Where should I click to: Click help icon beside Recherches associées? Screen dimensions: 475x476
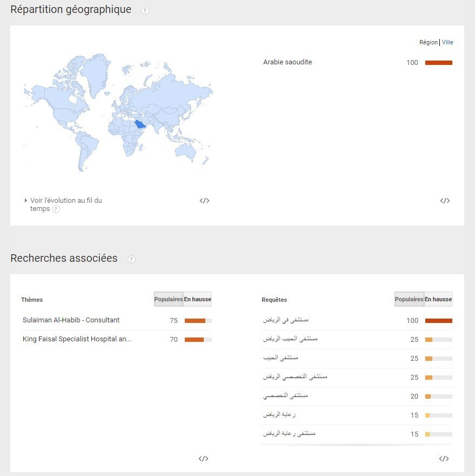click(131, 259)
